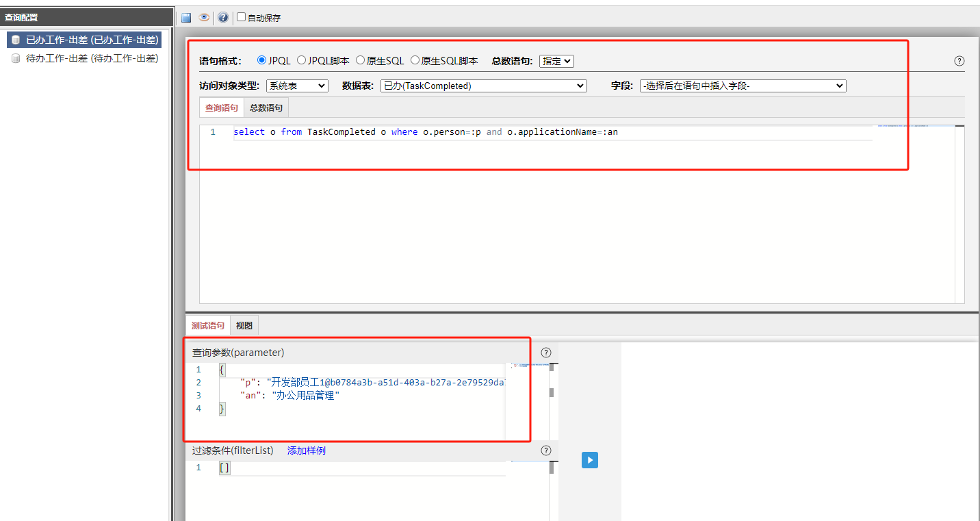Viewport: 980px width, 521px height.
Task: Select the 原生SQL radio button
Action: (360, 60)
